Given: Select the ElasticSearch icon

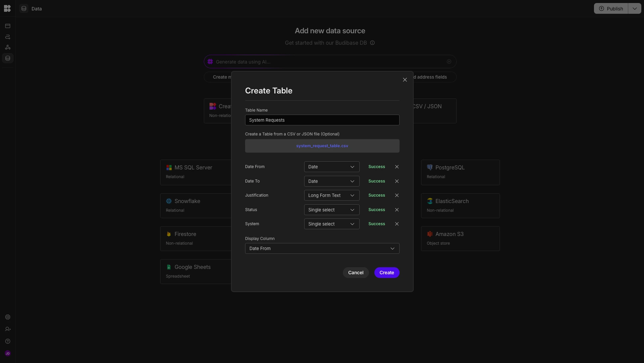Looking at the screenshot, I should 430,201.
